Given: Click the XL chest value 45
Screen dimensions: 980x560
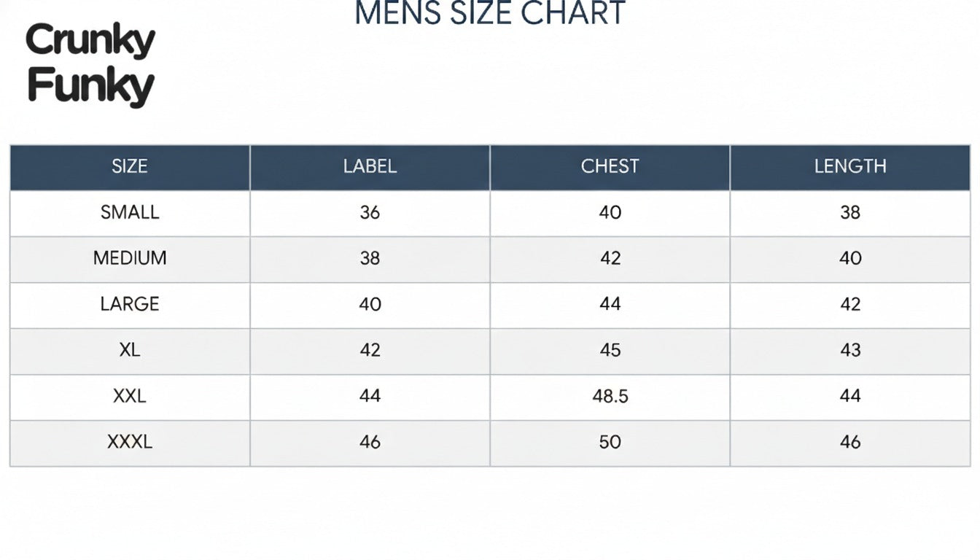Looking at the screenshot, I should pyautogui.click(x=610, y=351).
